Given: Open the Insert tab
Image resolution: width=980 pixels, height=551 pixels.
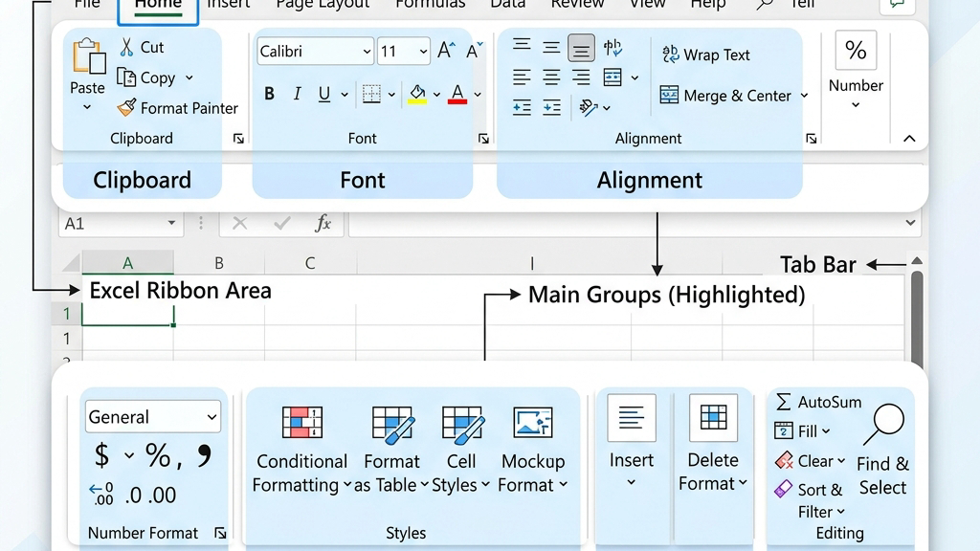Looking at the screenshot, I should pyautogui.click(x=228, y=5).
